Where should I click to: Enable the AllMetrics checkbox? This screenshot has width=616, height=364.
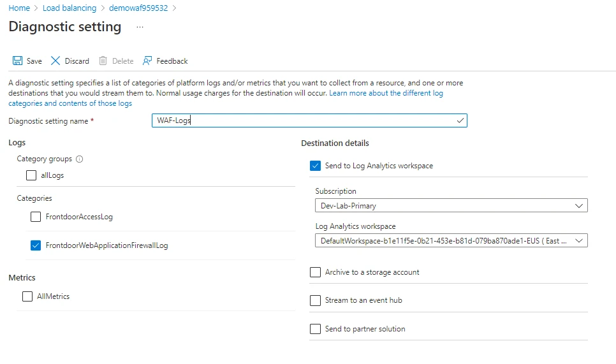pos(27,296)
